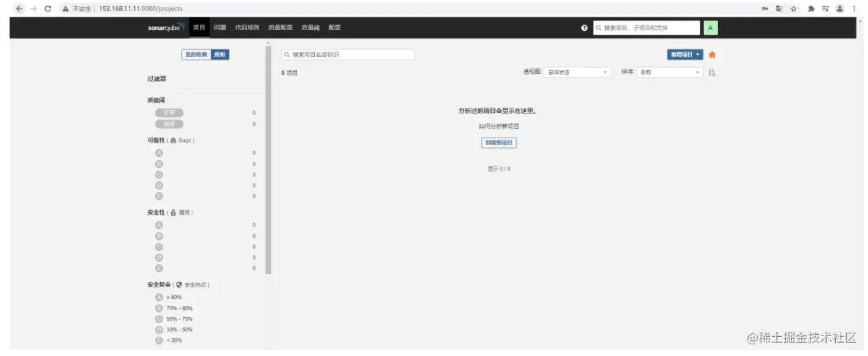The height and width of the screenshot is (356, 868).
Task: Open the 项目 tab in top nav
Action: click(x=199, y=28)
